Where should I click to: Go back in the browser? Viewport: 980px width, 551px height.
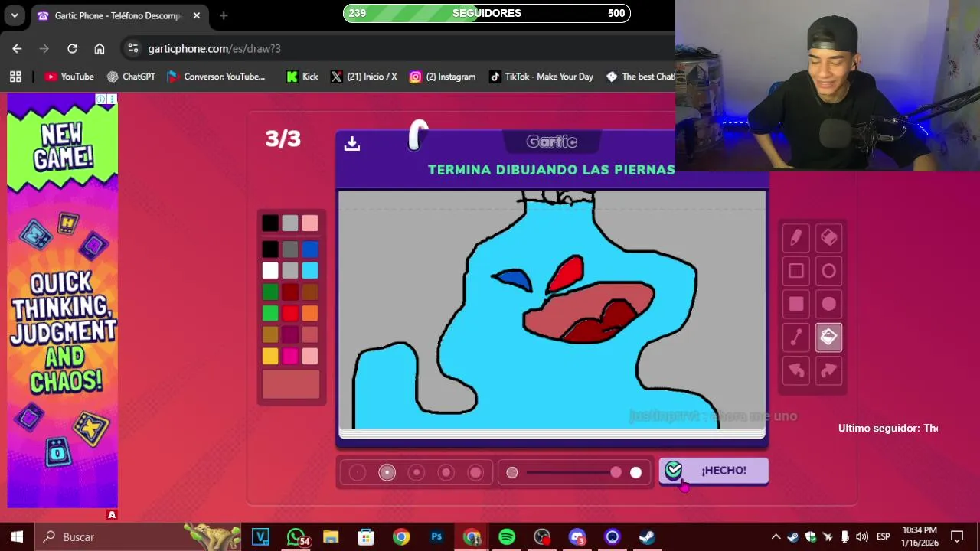(17, 48)
